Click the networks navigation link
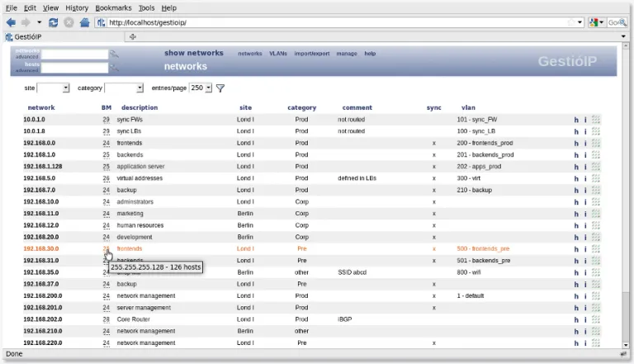 250,54
